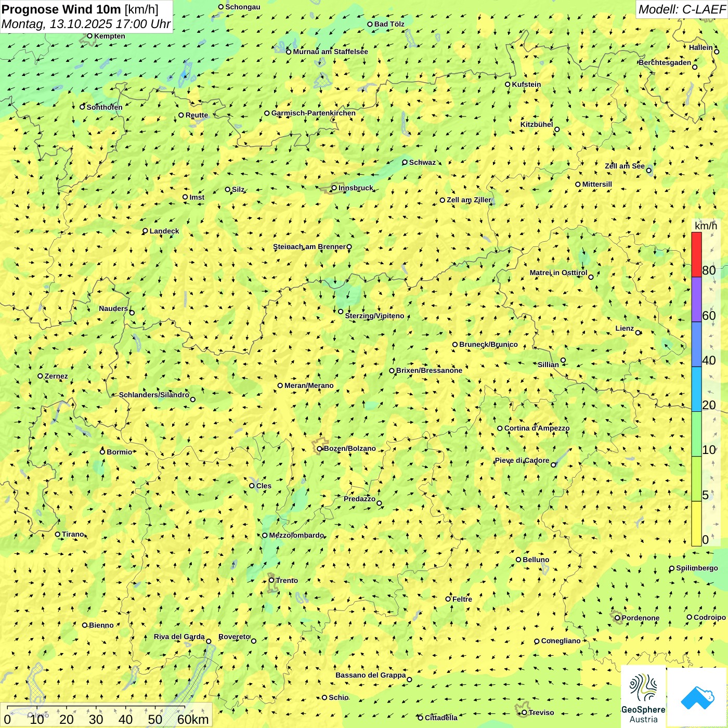The image size is (728, 728).
Task: Click the 'Schongau' label
Action: click(x=243, y=7)
